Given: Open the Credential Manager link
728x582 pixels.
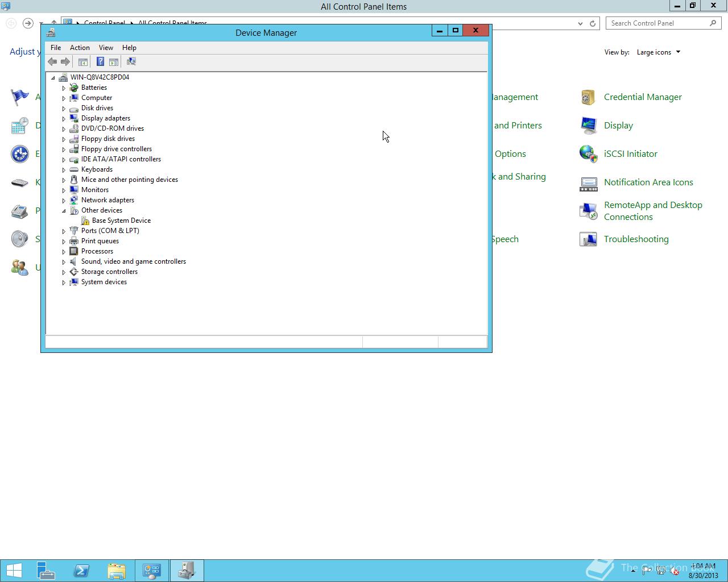Looking at the screenshot, I should click(x=643, y=97).
